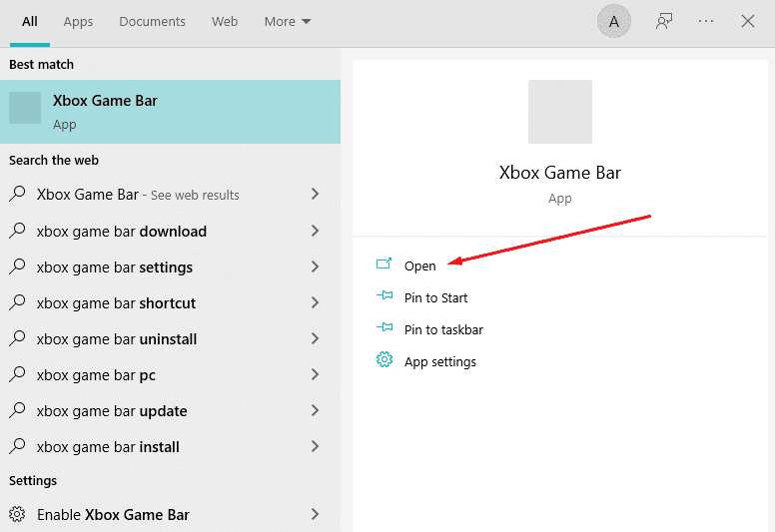The image size is (775, 532).
Task: Click the Pin to Start pin icon
Action: tap(385, 295)
